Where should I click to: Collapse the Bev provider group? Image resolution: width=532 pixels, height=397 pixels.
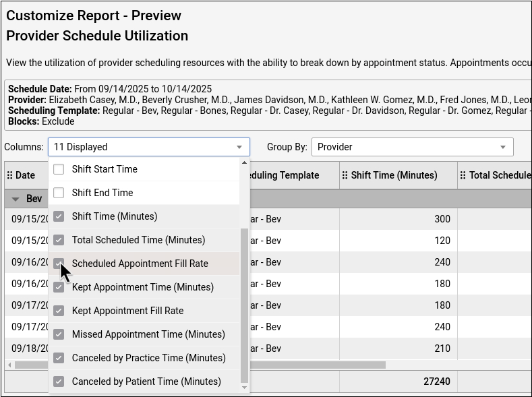pyautogui.click(x=16, y=199)
